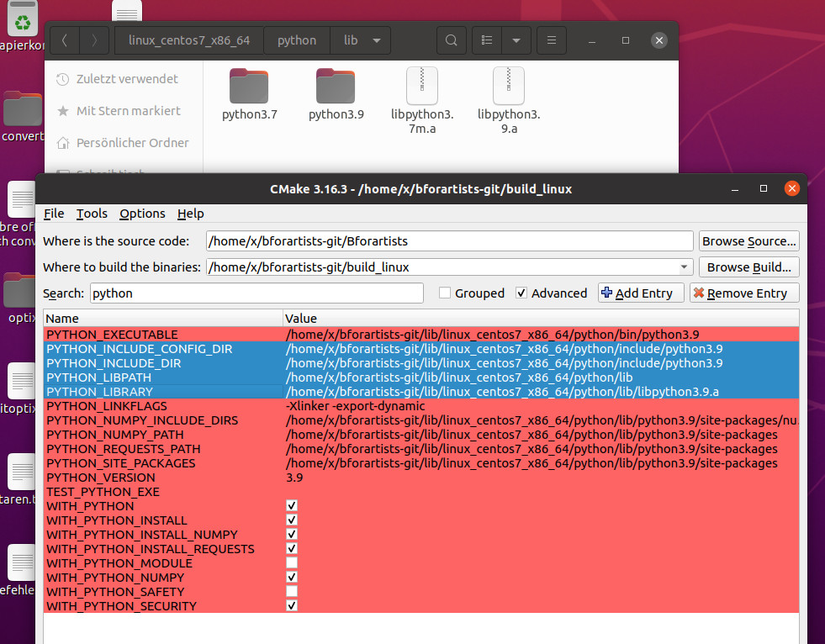
Task: Click the file manager search icon
Action: click(452, 40)
